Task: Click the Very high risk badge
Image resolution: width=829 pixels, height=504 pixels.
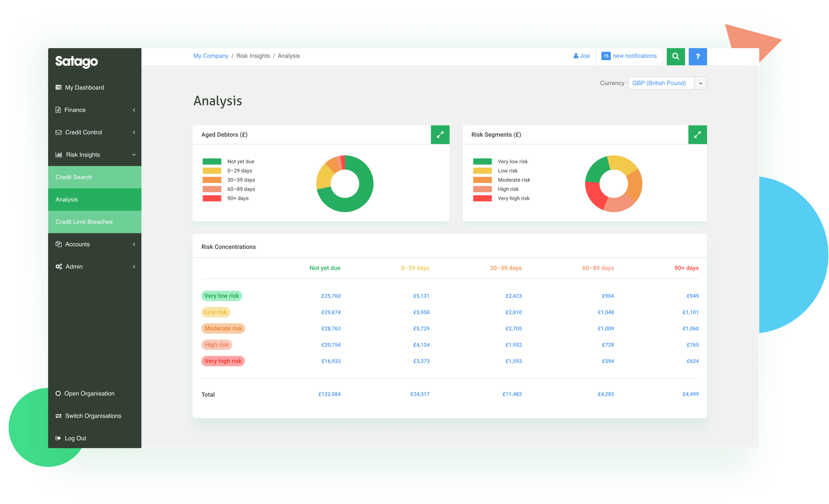Action: point(223,361)
